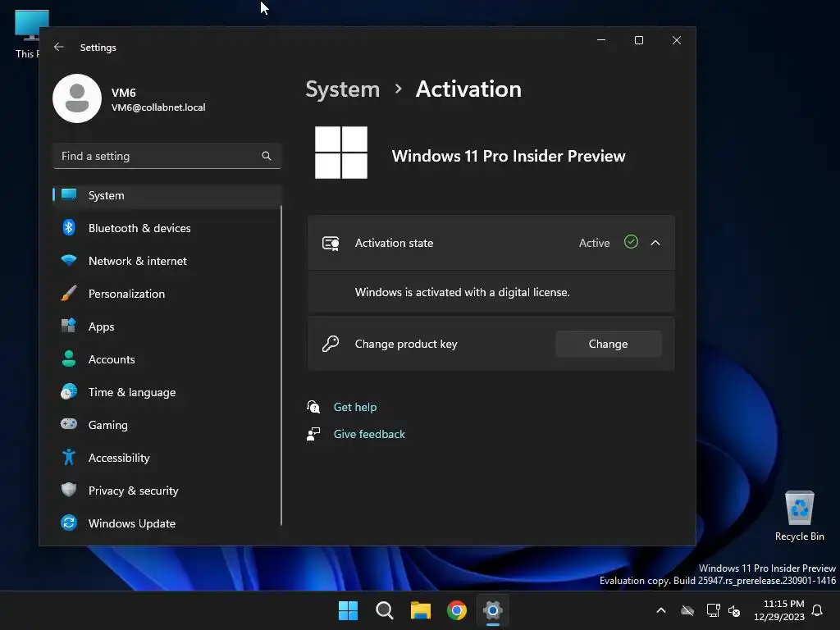The width and height of the screenshot is (840, 630).
Task: Select System in the sidebar
Action: [167, 195]
